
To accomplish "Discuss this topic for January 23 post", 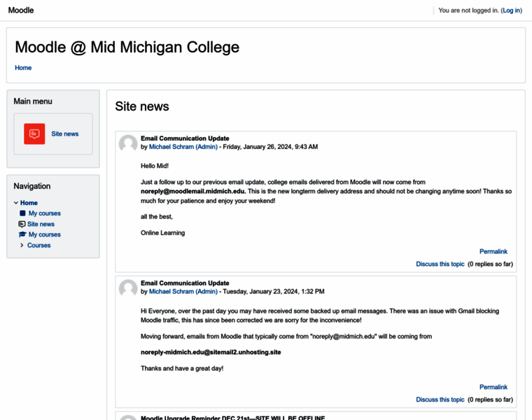I will (440, 400).
